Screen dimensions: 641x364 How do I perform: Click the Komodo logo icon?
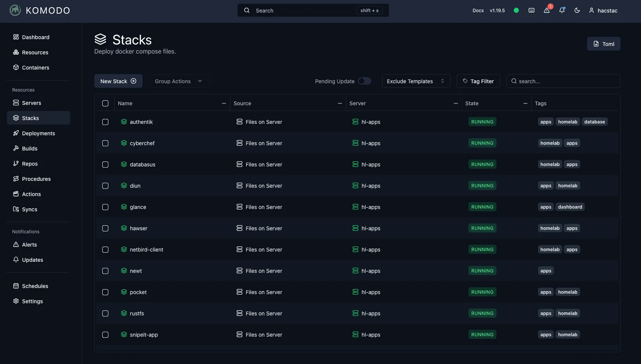[15, 10]
